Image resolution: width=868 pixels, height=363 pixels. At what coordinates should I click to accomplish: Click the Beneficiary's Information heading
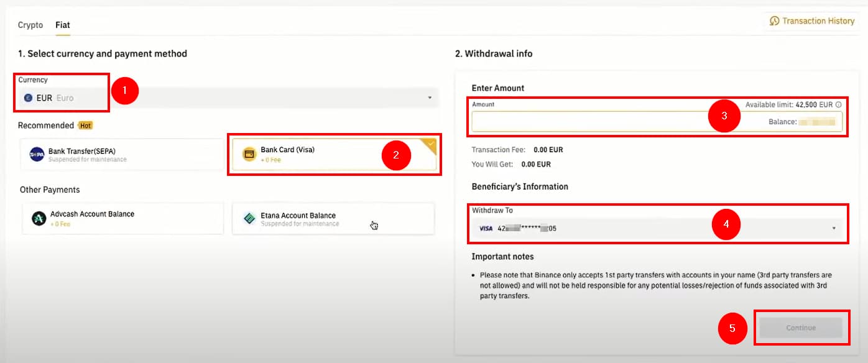click(x=520, y=186)
